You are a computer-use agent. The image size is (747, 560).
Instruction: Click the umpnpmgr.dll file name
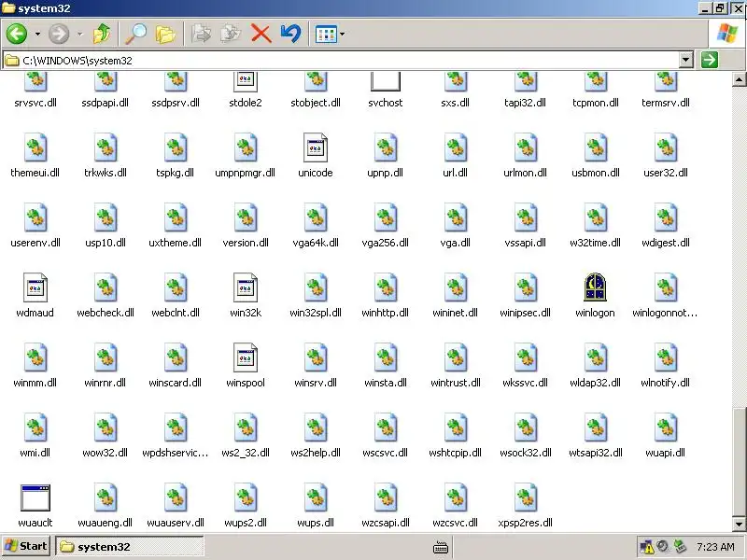click(x=246, y=173)
